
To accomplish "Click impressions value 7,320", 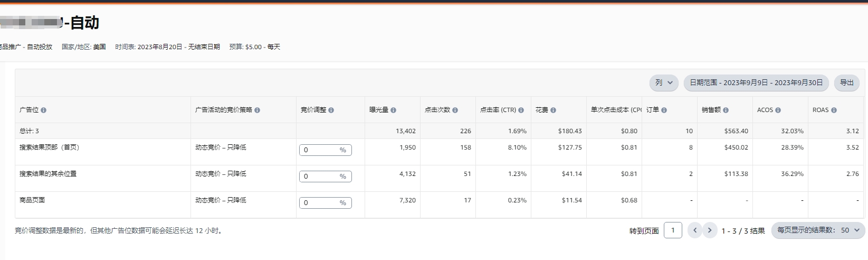I will [x=407, y=200].
